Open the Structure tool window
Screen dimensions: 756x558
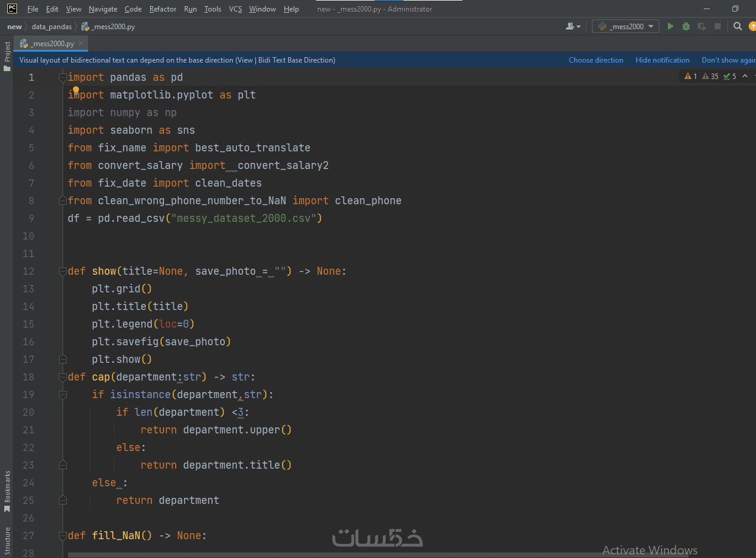[x=7, y=541]
